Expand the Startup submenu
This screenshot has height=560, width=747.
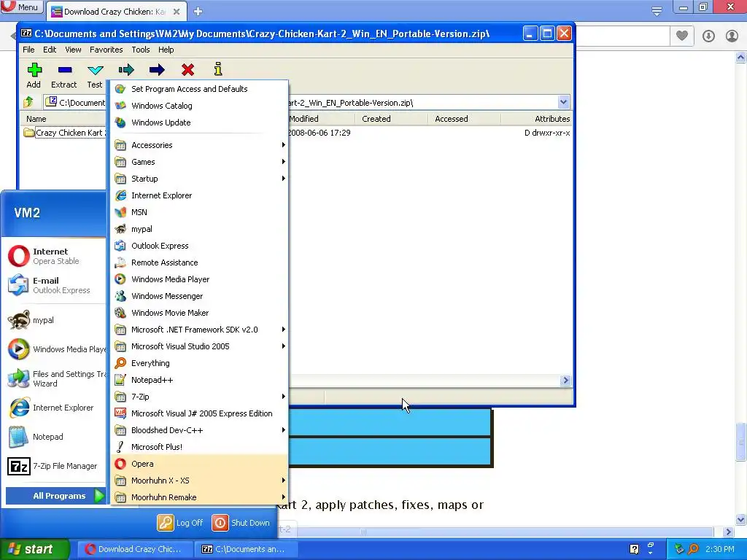(199, 179)
